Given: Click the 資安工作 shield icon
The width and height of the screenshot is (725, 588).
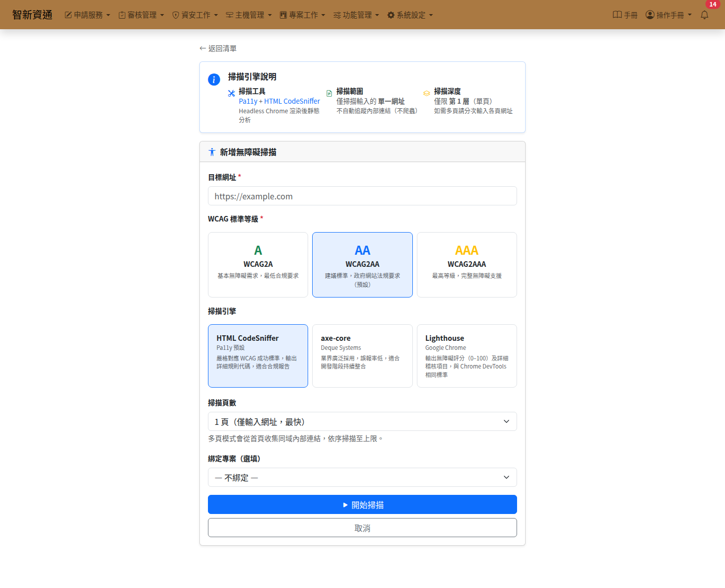Looking at the screenshot, I should (176, 15).
